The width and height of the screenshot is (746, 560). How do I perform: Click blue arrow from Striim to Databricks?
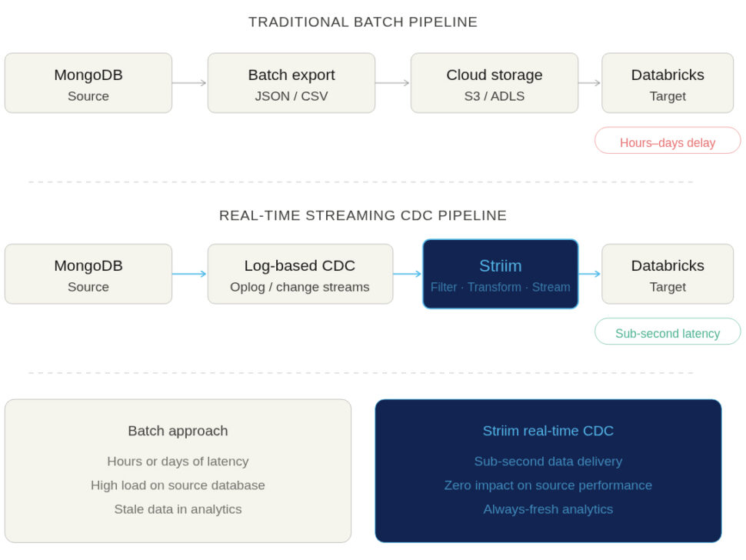click(590, 274)
